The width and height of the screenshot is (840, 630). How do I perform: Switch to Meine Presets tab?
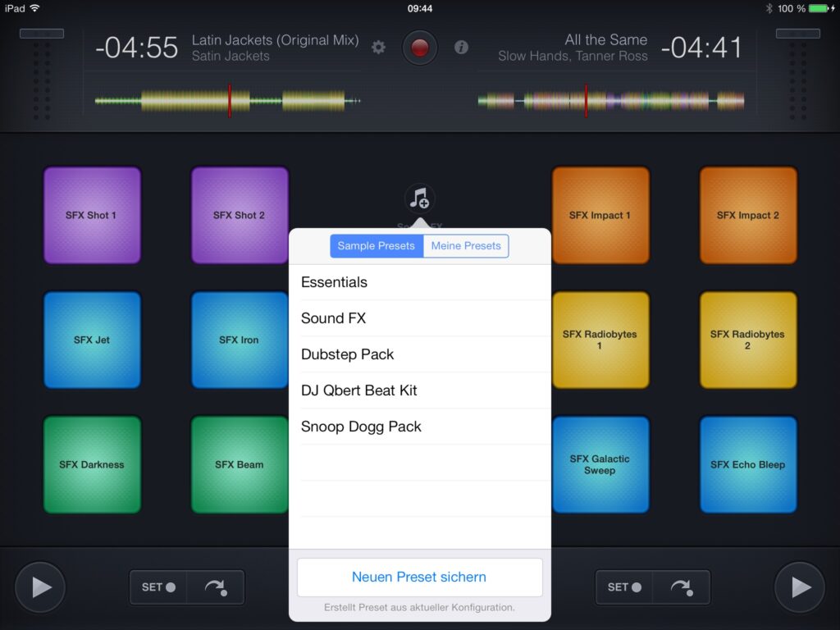click(466, 246)
